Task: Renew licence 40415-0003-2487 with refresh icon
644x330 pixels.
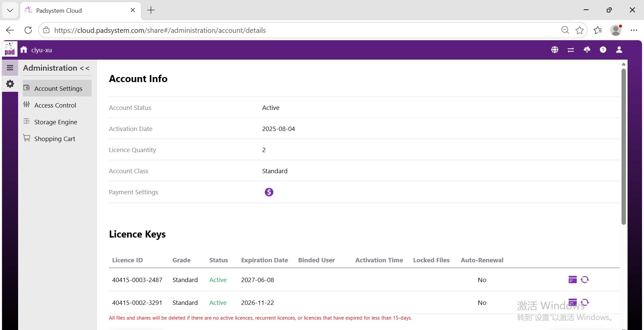Action: coord(585,279)
